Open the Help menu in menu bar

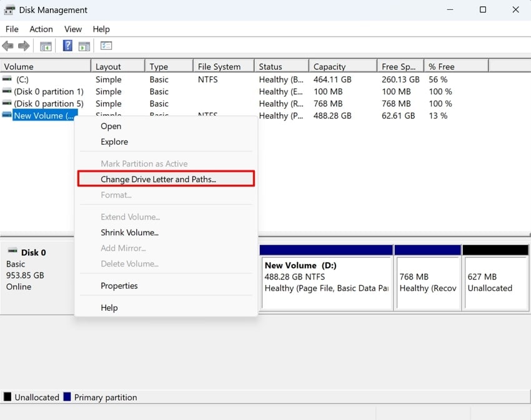(101, 29)
